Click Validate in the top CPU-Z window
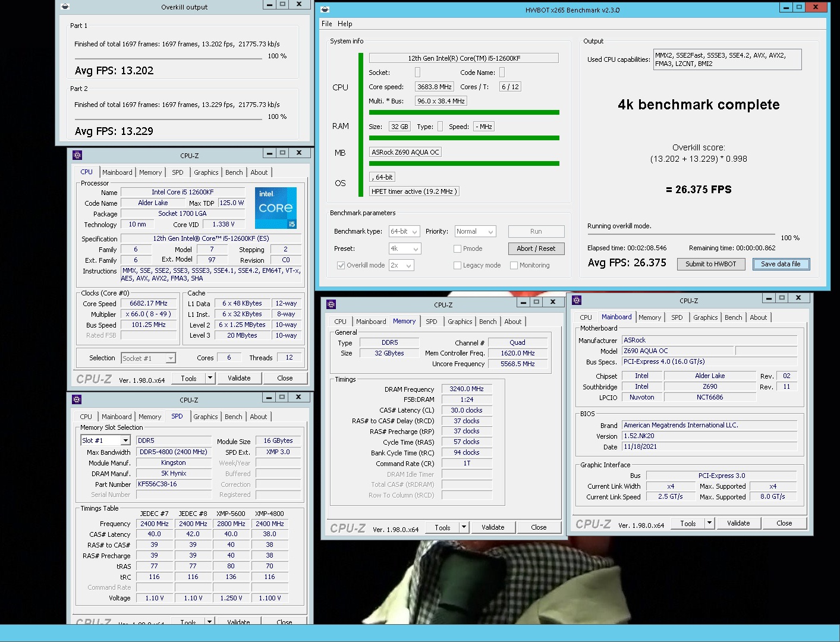The width and height of the screenshot is (840, 642). [x=239, y=378]
